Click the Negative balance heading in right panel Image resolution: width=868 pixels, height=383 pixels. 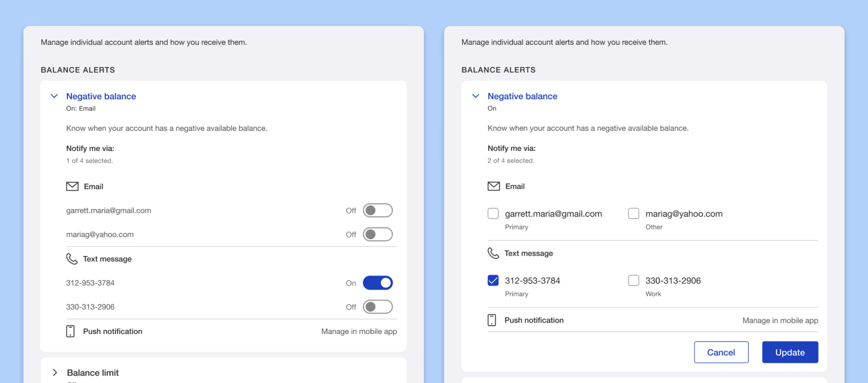pyautogui.click(x=522, y=96)
